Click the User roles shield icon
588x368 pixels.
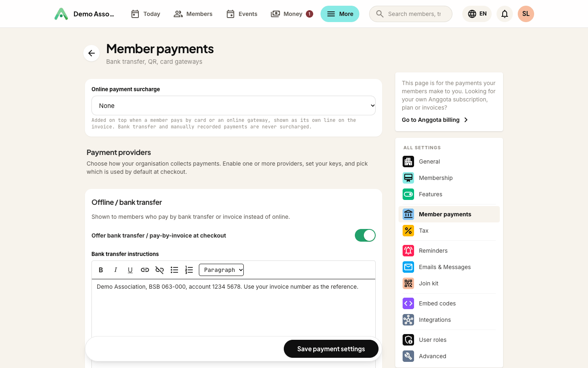[x=408, y=340]
